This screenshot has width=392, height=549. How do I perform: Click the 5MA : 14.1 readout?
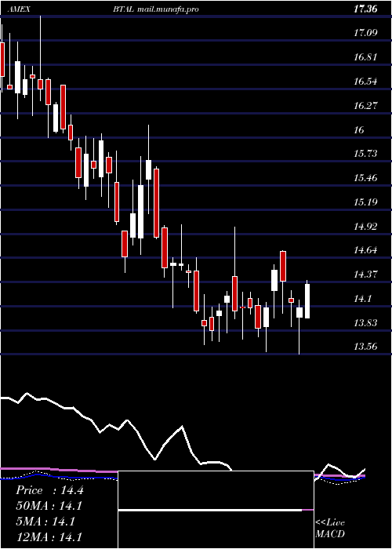click(45, 522)
